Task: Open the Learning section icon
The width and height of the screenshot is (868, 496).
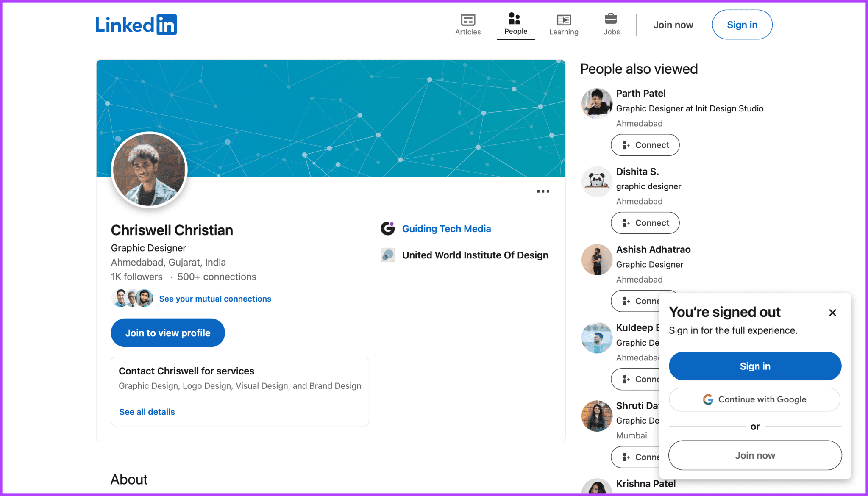Action: pos(564,19)
